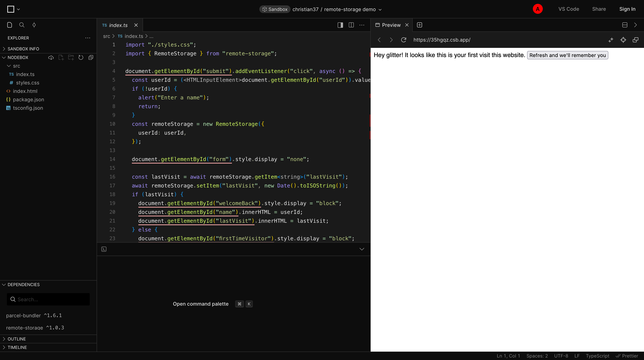Screen dimensions: 644x360
Task: Collapse the bottom panel with chevron
Action: pyautogui.click(x=362, y=249)
